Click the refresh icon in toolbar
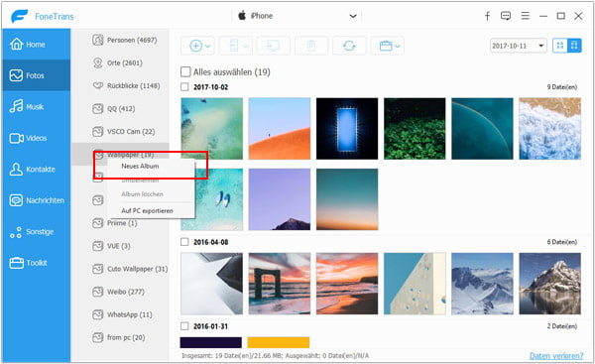Viewport: 595px width, 364px height. tap(349, 46)
